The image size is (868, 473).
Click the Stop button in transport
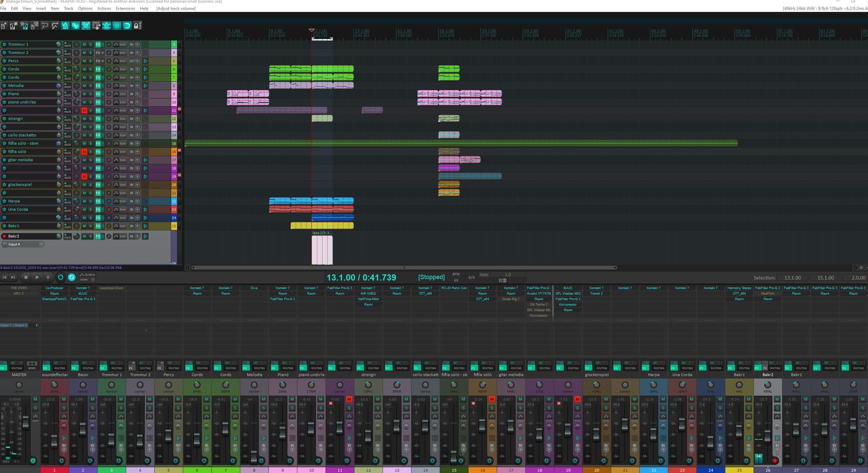[x=26, y=277]
